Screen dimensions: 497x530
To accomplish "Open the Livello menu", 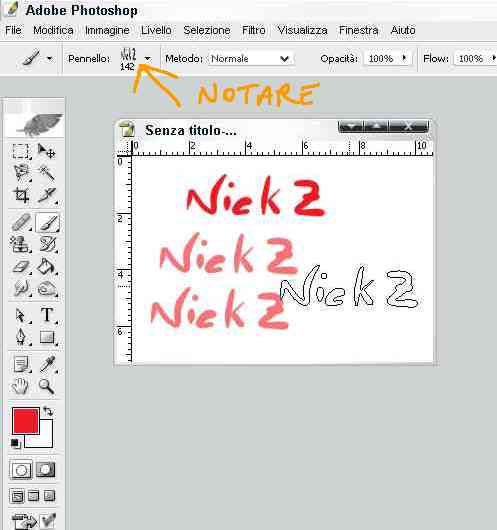I will 156,30.
